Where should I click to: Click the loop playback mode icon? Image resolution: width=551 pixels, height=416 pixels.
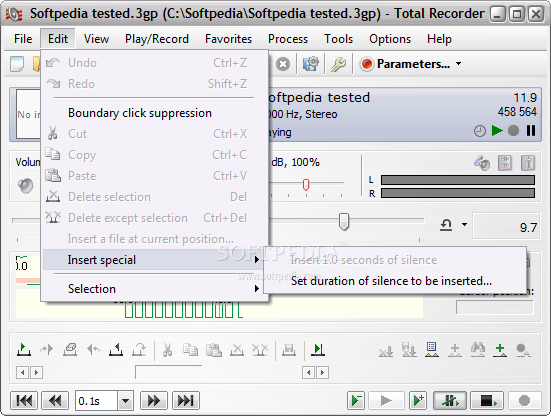[x=446, y=225]
